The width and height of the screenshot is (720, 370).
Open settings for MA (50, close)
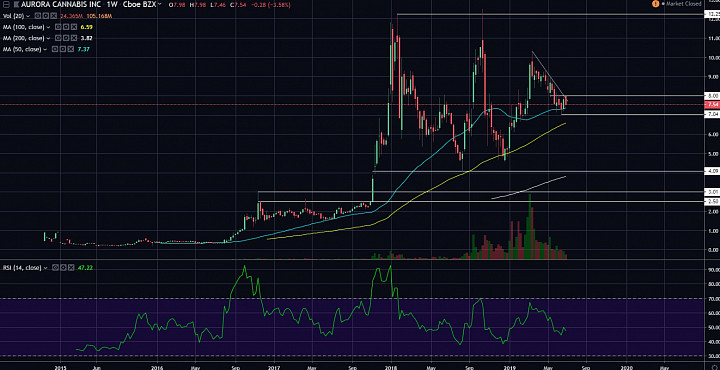pyautogui.click(x=63, y=49)
